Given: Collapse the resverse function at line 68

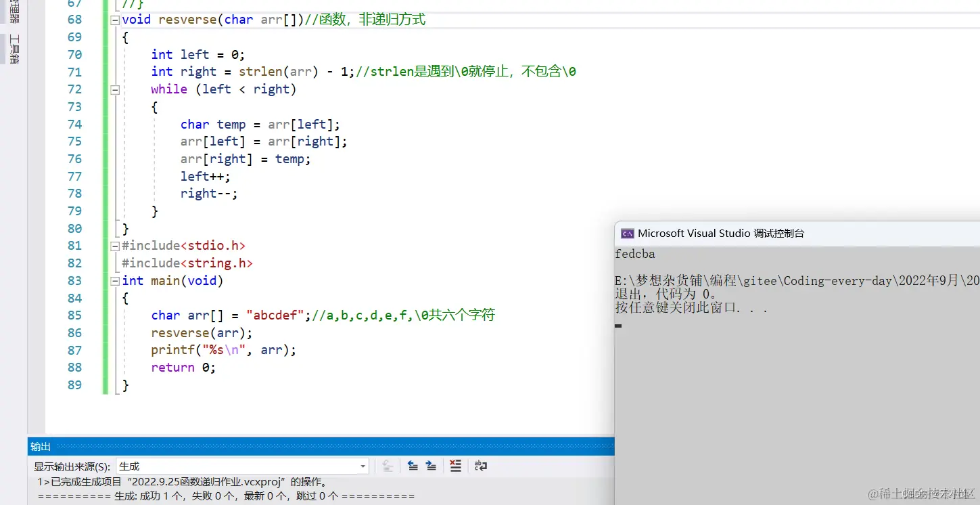Looking at the screenshot, I should click(115, 20).
